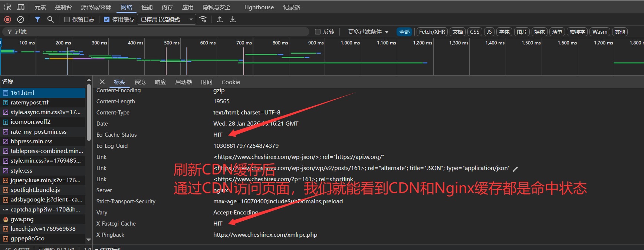Toggle the device toolbar icon
This screenshot has height=250, width=644.
tap(21, 7)
